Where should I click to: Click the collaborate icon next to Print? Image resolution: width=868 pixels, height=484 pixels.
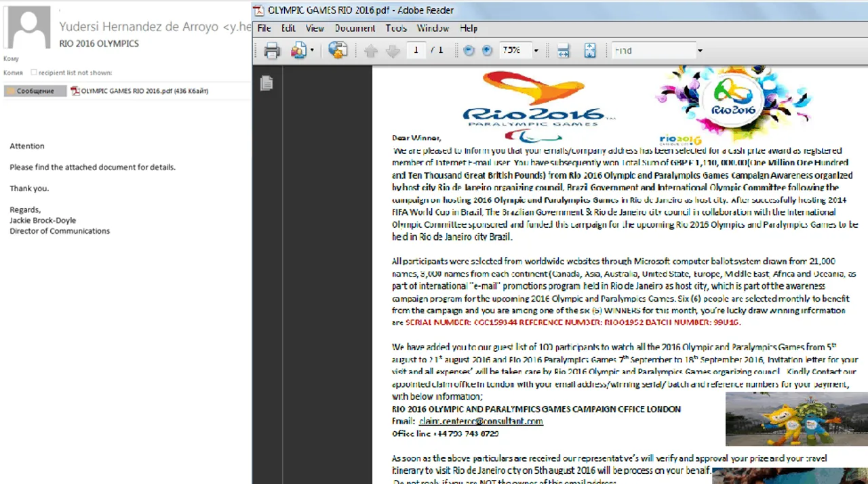[x=298, y=50]
